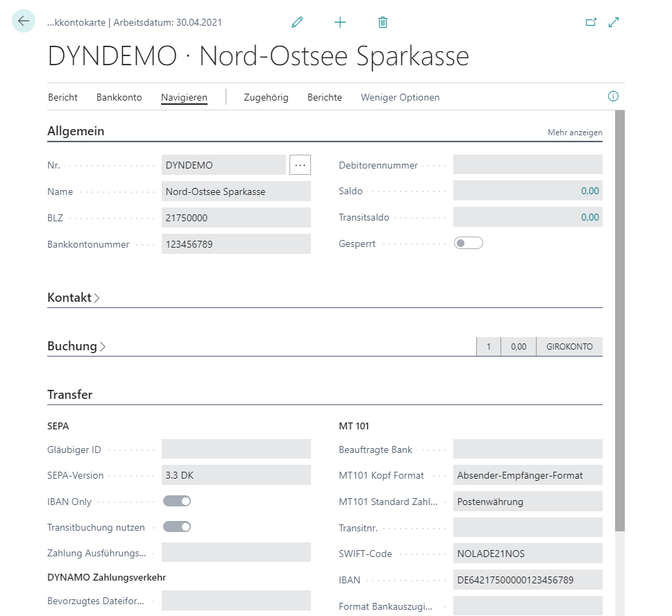Toggle the Gesperrt switch
Image resolution: width=672 pixels, height=616 pixels.
point(469,243)
